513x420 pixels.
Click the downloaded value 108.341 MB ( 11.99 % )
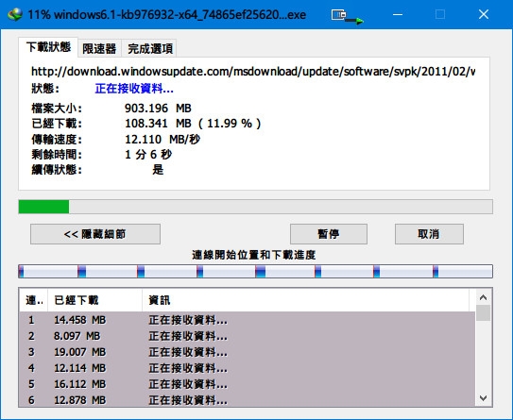[x=193, y=124]
